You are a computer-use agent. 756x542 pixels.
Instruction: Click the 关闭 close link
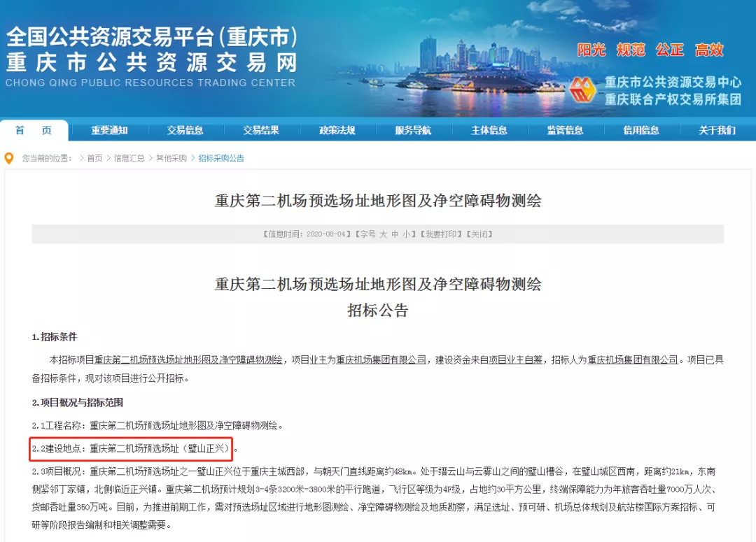point(479,234)
